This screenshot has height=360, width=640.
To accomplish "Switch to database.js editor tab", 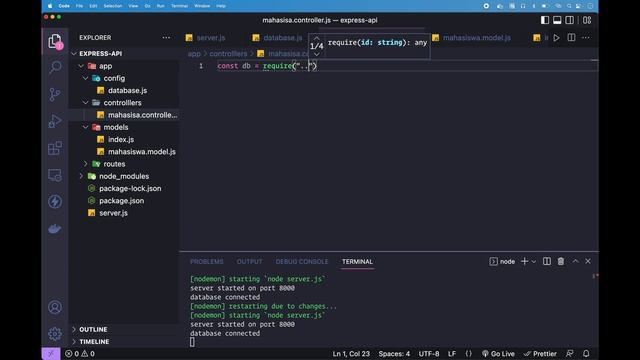I will coord(282,38).
